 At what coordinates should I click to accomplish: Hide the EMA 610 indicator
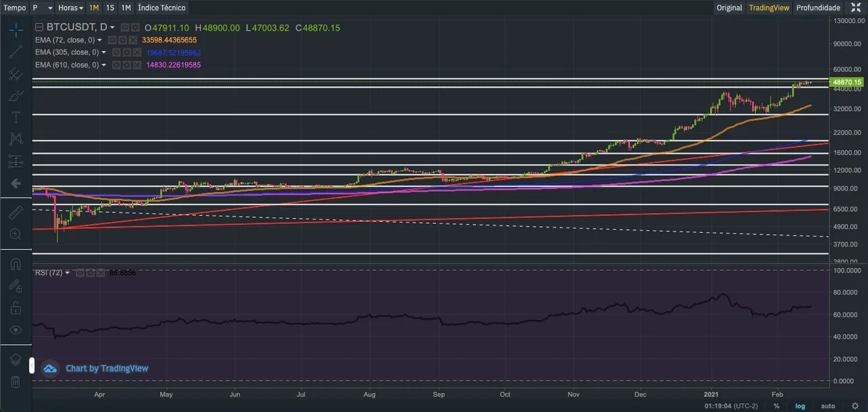(116, 65)
